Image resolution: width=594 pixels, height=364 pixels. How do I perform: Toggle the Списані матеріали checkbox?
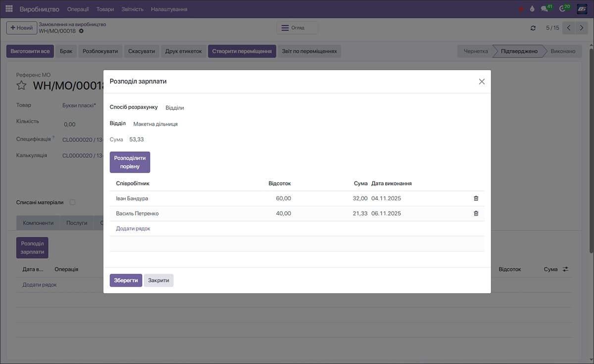[73, 202]
